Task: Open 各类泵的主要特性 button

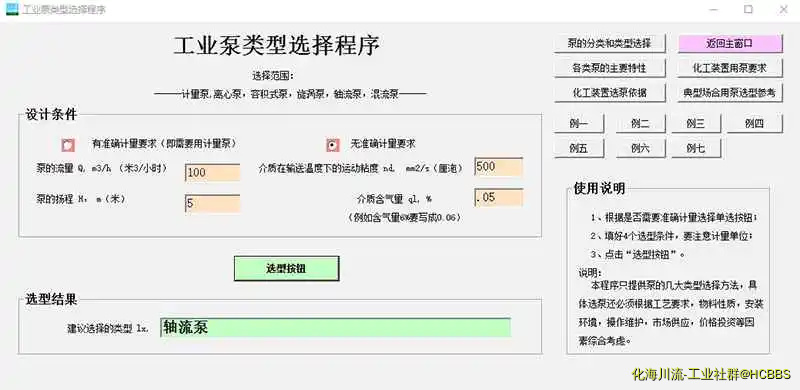Action: (x=610, y=67)
